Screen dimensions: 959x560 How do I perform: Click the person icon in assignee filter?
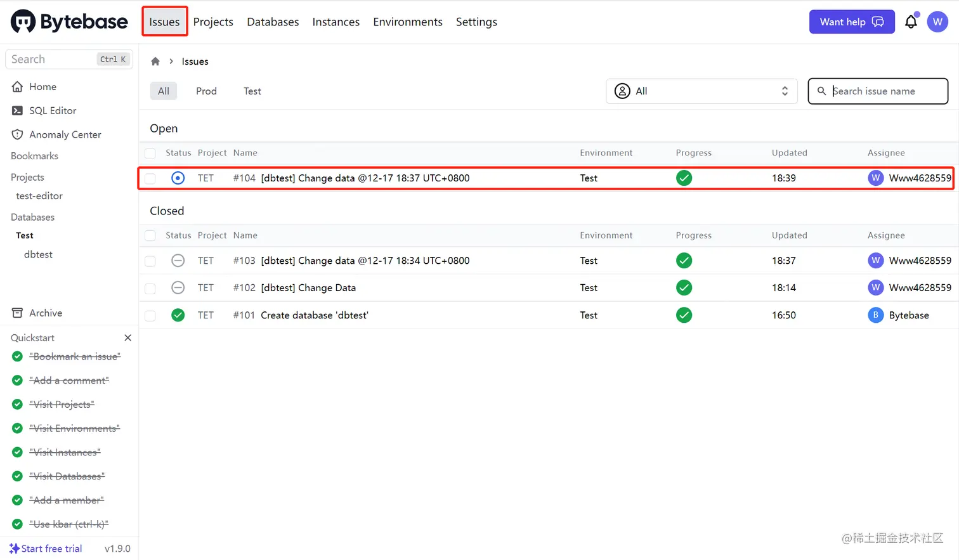(623, 91)
